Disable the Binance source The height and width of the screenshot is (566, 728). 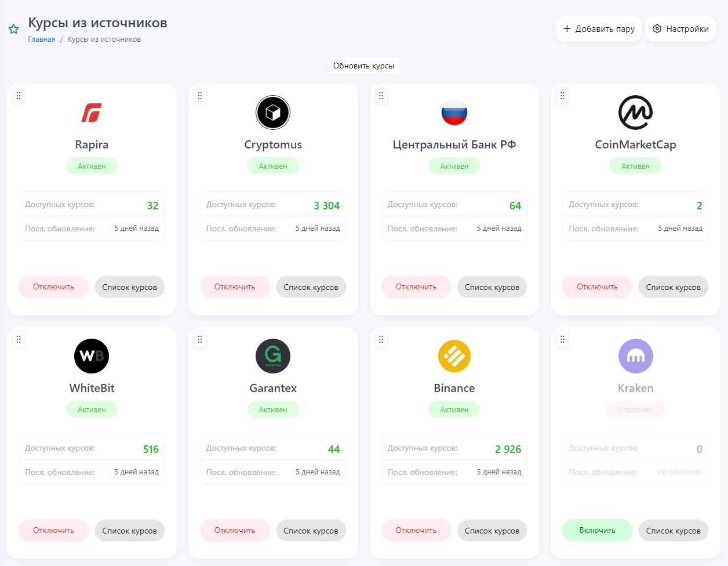[416, 530]
